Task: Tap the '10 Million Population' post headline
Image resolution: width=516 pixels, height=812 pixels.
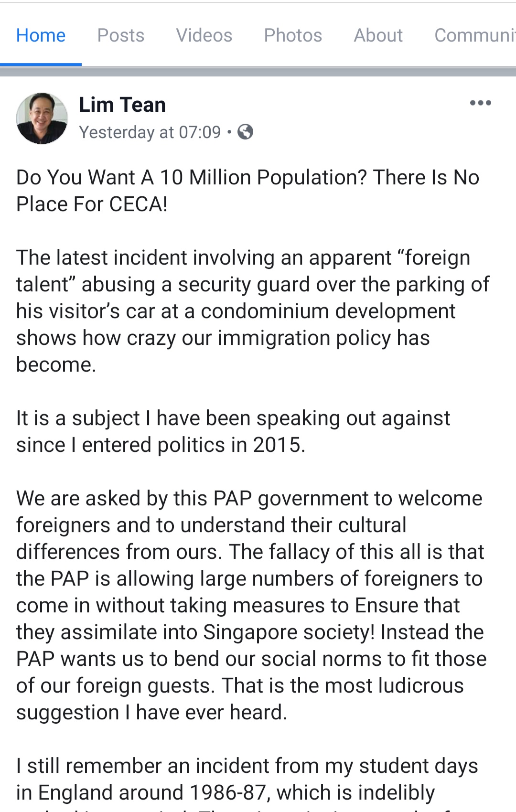Action: tap(247, 178)
